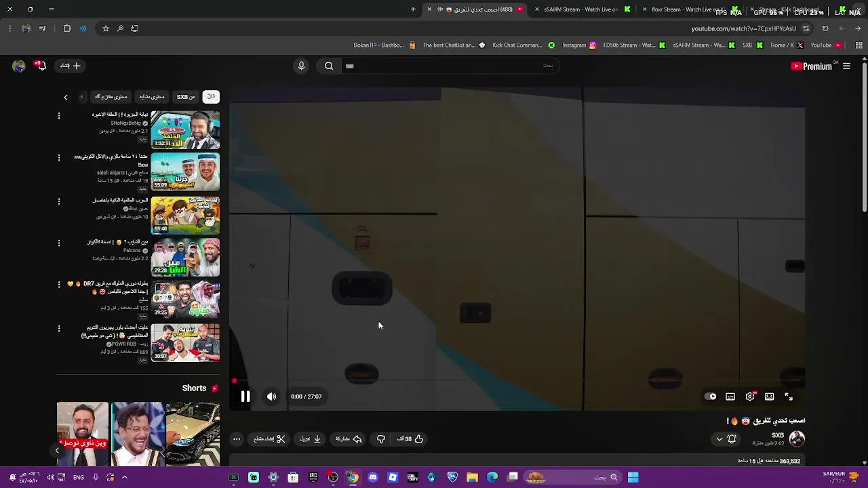868x488 pixels.
Task: Start voice search with the microphone icon
Action: pyautogui.click(x=301, y=66)
